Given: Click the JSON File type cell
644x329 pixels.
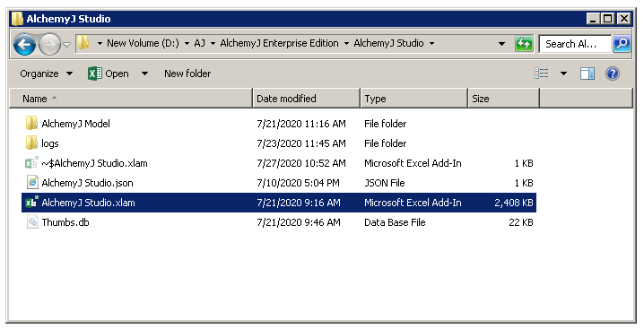Looking at the screenshot, I should 385,183.
